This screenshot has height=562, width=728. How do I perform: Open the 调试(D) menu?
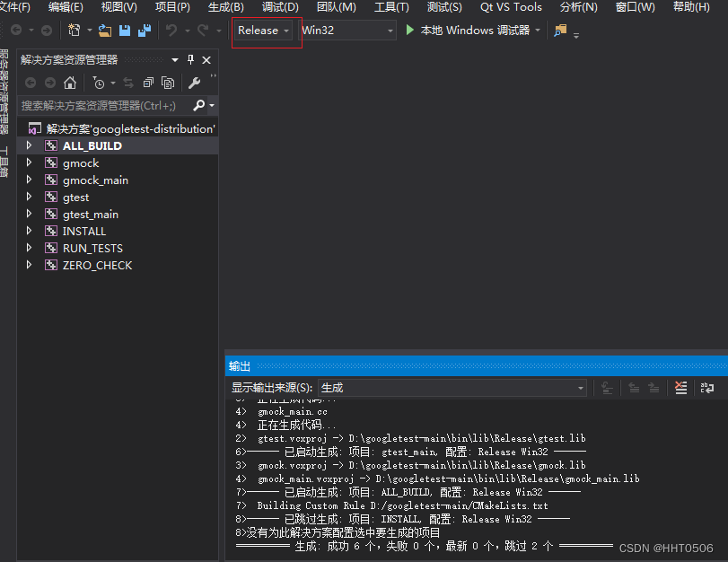[x=280, y=7]
